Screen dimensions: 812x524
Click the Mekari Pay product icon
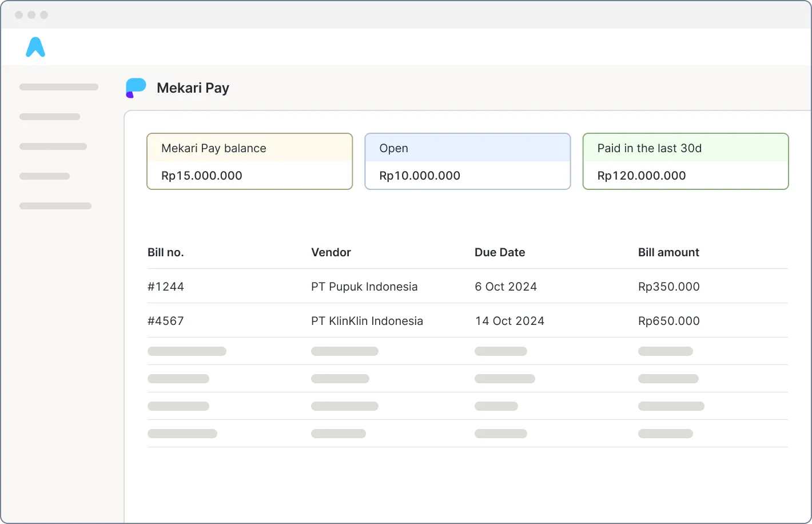136,88
